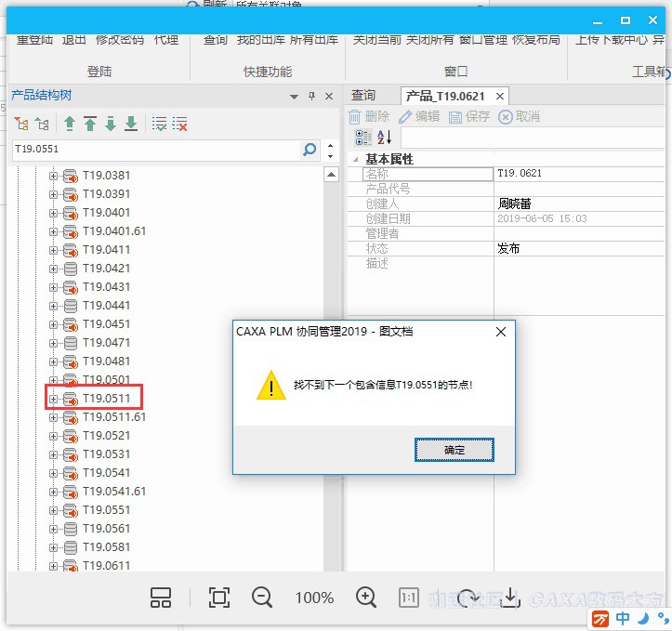Expand the T19.0401 tree node
The width and height of the screenshot is (672, 631).
pyautogui.click(x=53, y=213)
